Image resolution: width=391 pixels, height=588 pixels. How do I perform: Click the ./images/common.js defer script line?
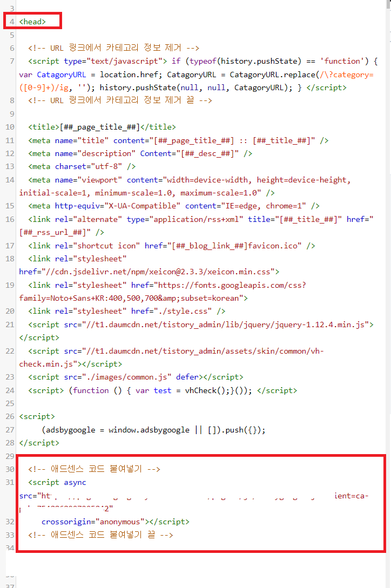(136, 377)
